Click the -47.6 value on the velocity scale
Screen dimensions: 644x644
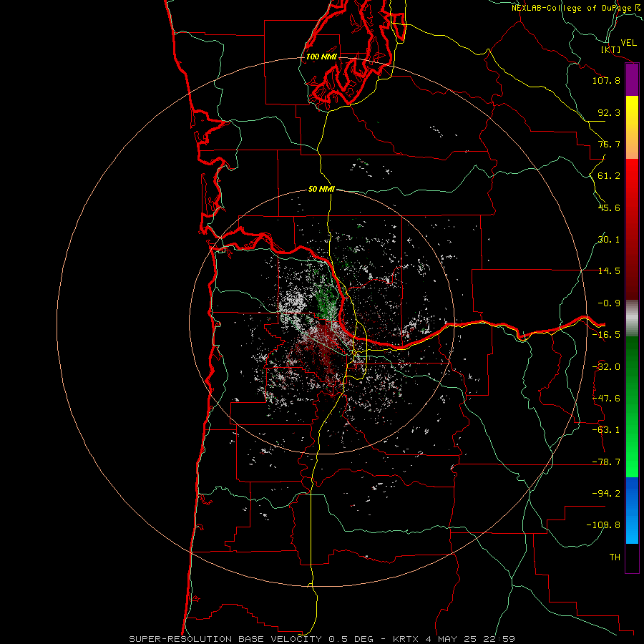[606, 399]
